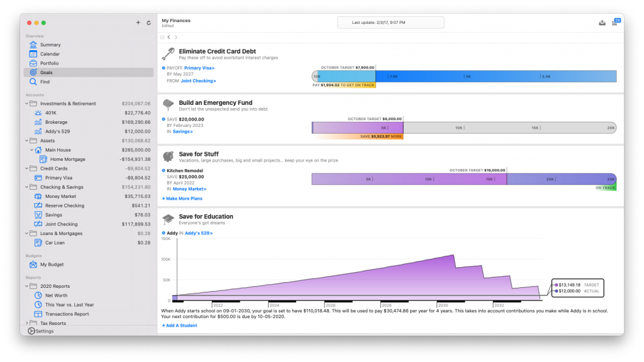Open the notifications icon with badge 29

(616, 22)
